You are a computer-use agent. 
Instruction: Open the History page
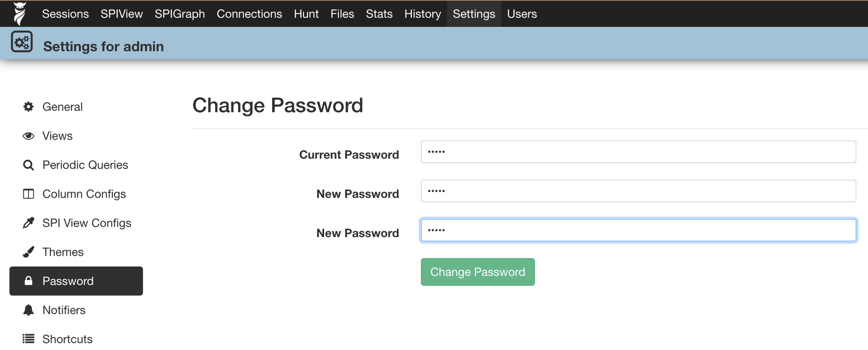tap(422, 14)
